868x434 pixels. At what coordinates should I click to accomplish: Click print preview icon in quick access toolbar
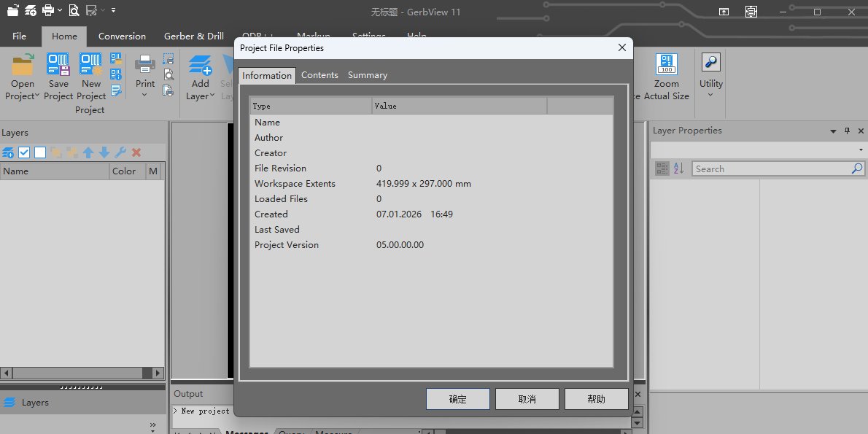click(74, 11)
